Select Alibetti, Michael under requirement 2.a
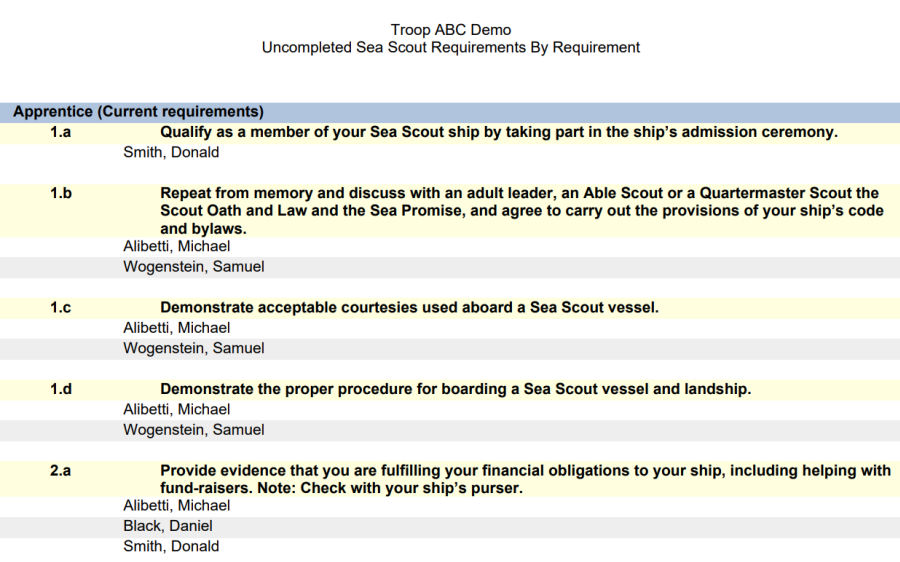The width and height of the screenshot is (900, 562). tap(176, 506)
